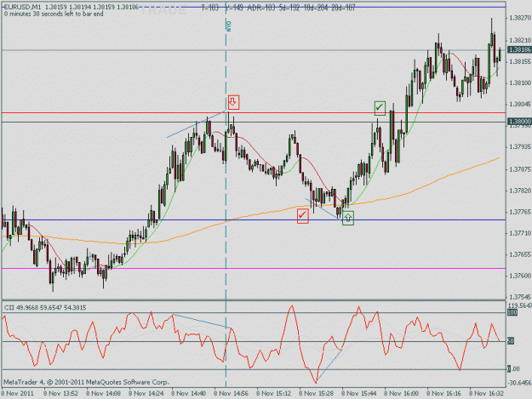Viewport: 532px width, 399px height.
Task: Click the 1.37545 price axis label
Action: pos(520,297)
